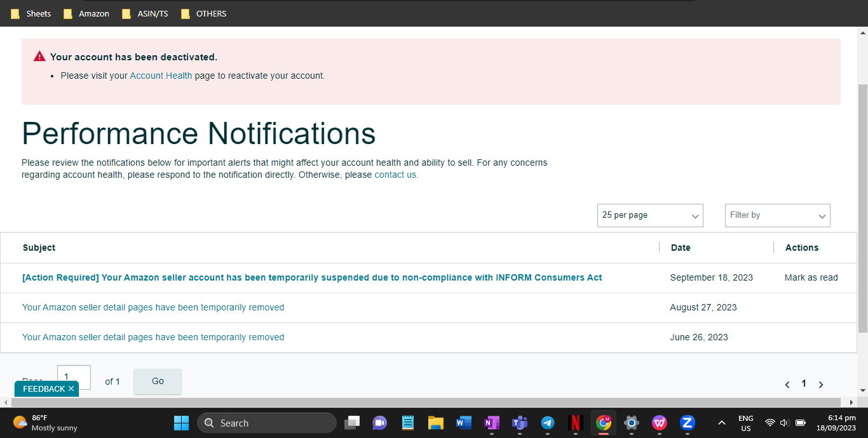
Task: Go to next page with right chevron
Action: click(x=821, y=385)
